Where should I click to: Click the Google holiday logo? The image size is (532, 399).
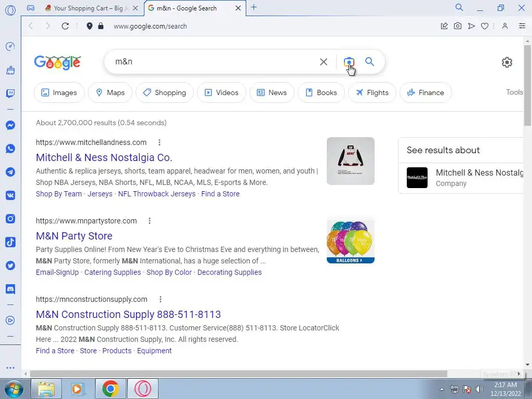coord(57,62)
